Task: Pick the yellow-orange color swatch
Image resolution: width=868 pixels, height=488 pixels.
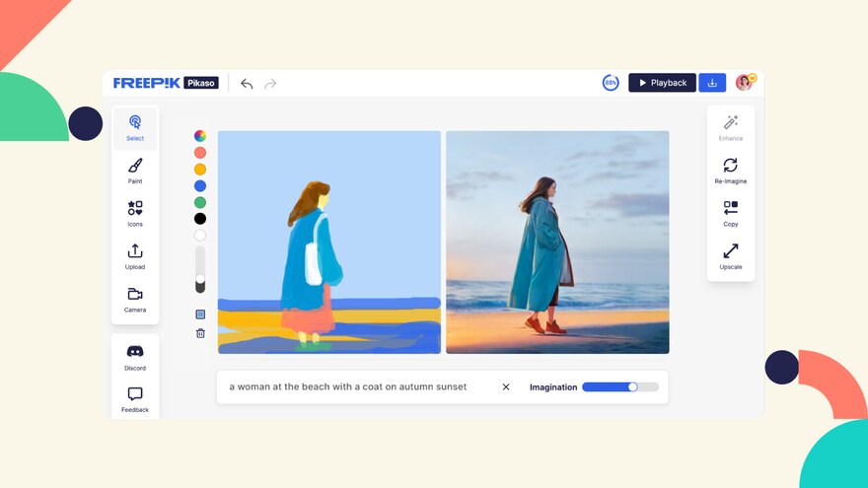Action: coord(200,169)
